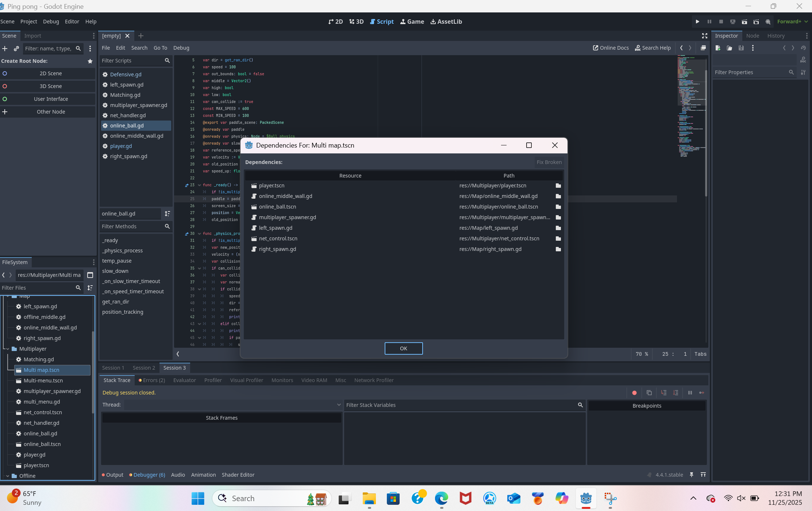Image resolution: width=812 pixels, height=511 pixels.
Task: Click Run Current Scene clapperboard icon
Action: click(744, 22)
